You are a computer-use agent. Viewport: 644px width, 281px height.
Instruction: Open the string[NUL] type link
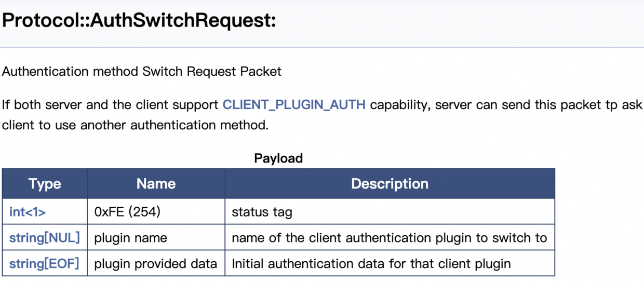pyautogui.click(x=44, y=238)
